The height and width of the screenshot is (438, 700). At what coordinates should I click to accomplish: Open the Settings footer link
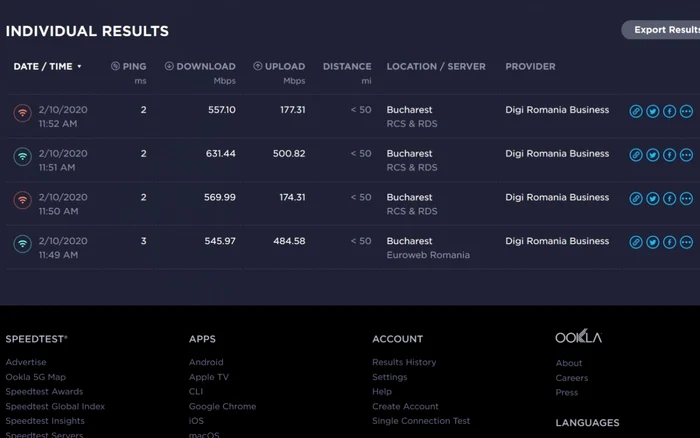389,377
